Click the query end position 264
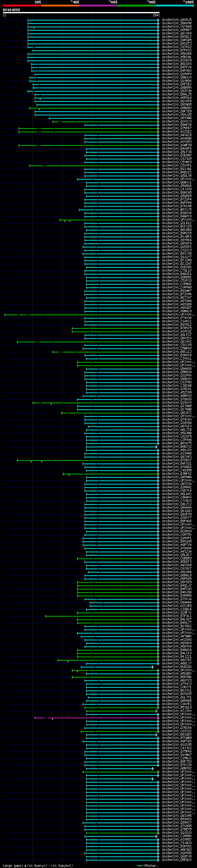The width and height of the screenshot is (197, 868). coord(155,15)
